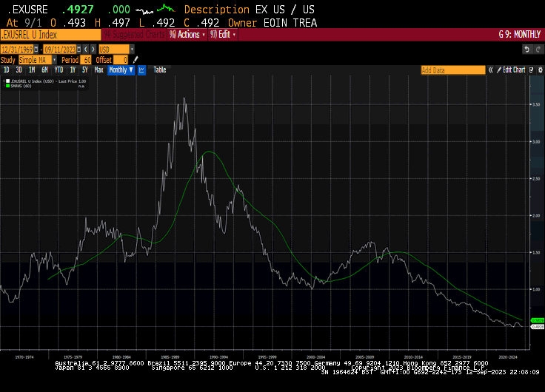
Task: Click the undo arrow icon
Action: point(527,50)
